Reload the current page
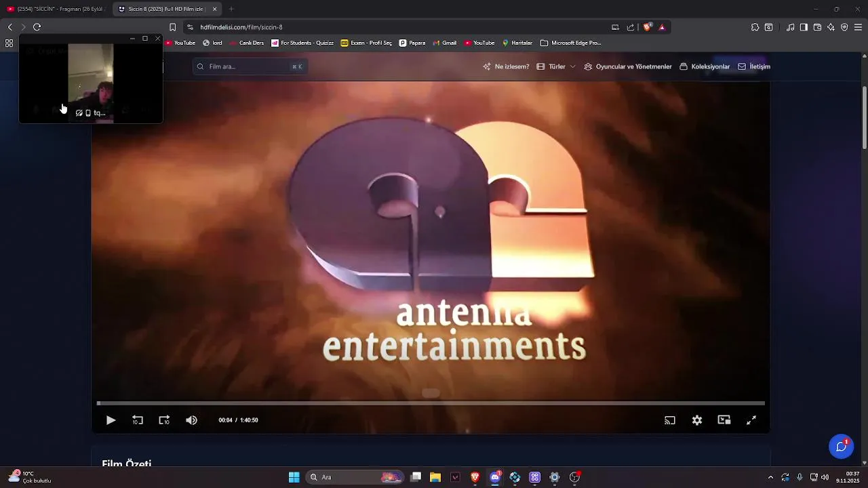 pyautogui.click(x=37, y=27)
